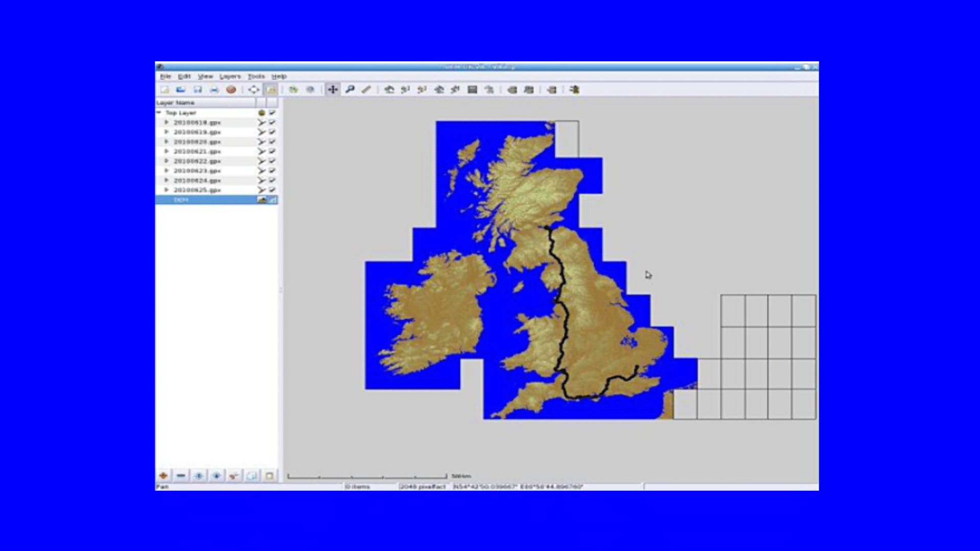Toggle Top Layer visibility checkbox

(x=272, y=113)
